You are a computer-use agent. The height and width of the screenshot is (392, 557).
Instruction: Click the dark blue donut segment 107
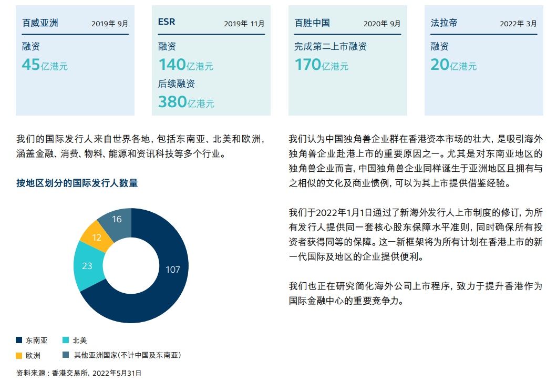point(173,270)
